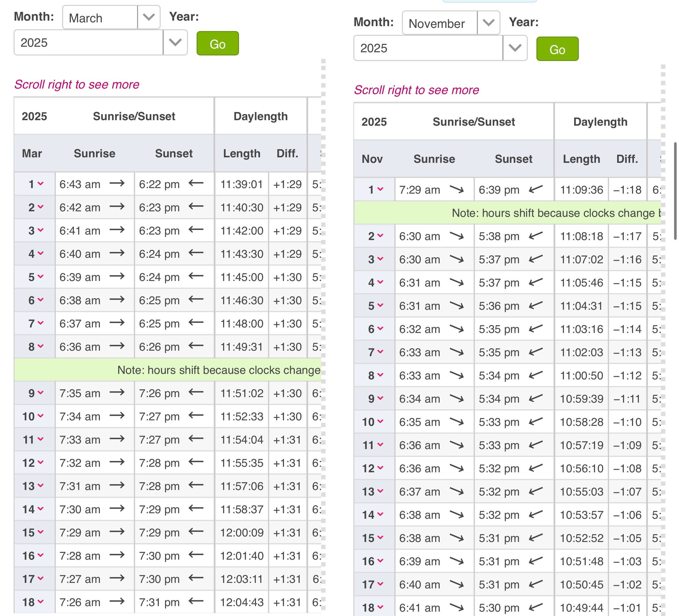This screenshot has width=679, height=616.
Task: Click Go button beside November selector
Action: [x=557, y=49]
